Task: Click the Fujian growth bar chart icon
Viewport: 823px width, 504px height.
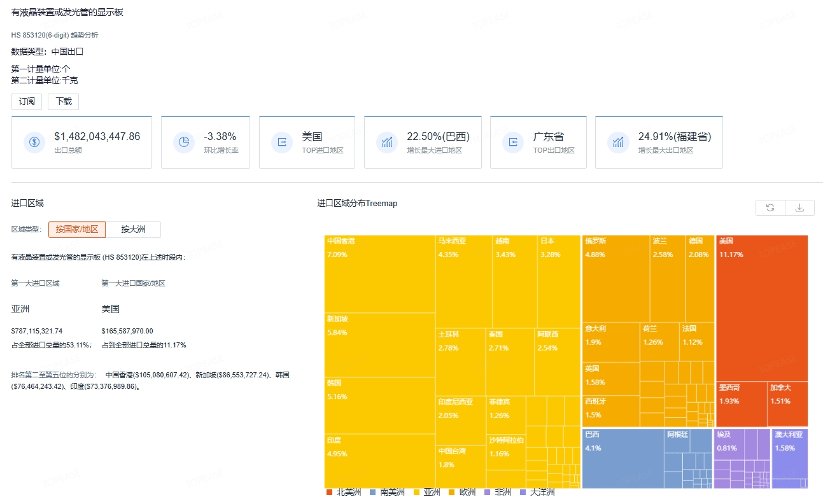Action: coord(618,142)
